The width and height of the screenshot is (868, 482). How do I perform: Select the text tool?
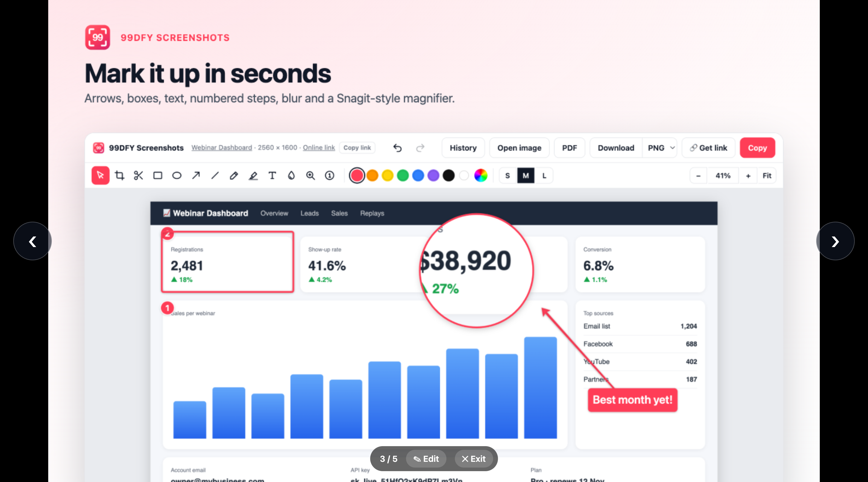(x=272, y=176)
